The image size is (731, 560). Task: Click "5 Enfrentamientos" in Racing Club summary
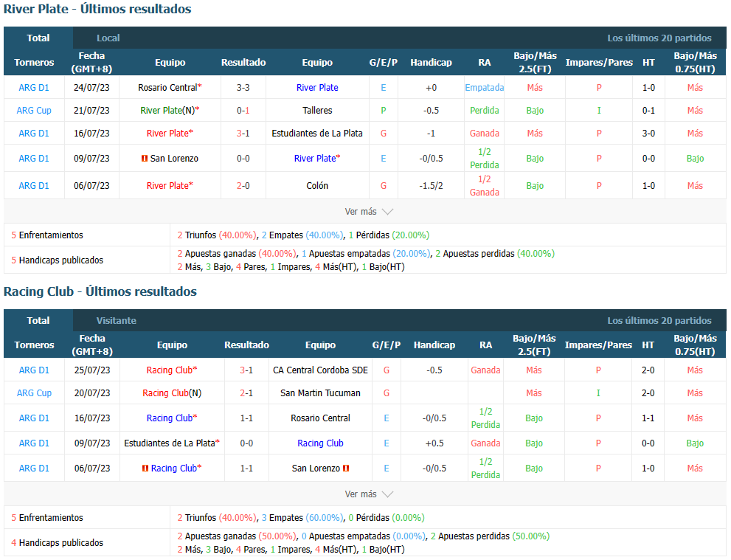(47, 518)
